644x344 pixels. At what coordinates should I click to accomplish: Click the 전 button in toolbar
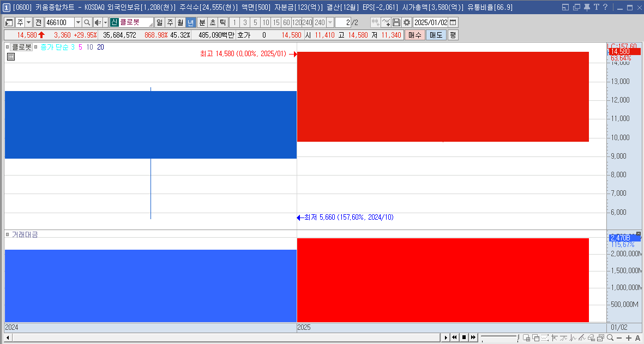(39, 22)
